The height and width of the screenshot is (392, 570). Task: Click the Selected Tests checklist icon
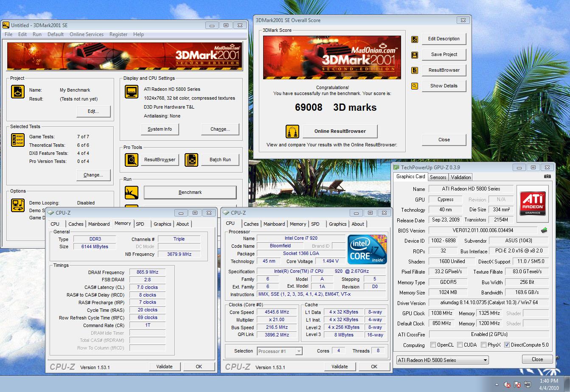[x=18, y=140]
